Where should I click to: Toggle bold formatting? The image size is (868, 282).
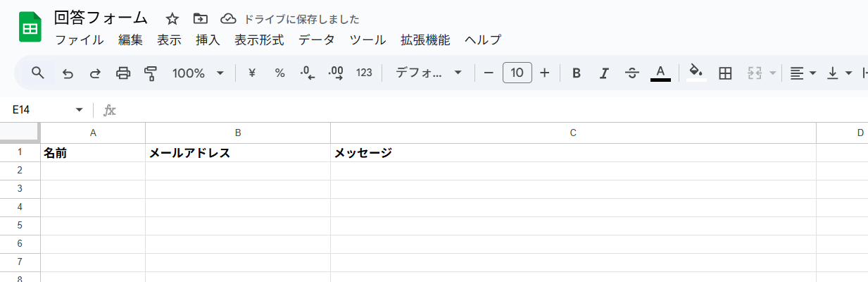point(577,73)
